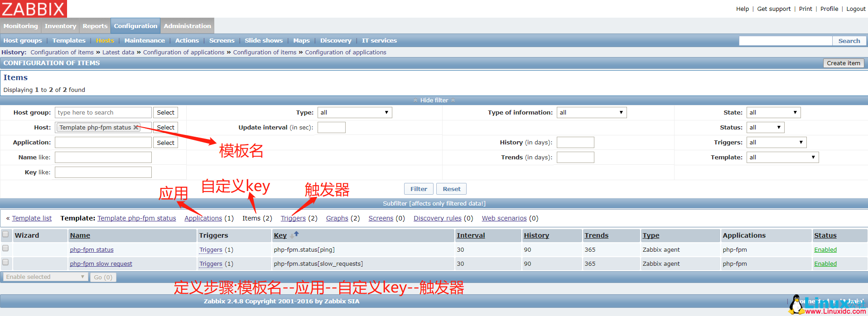Open the Profile link
868x316 pixels.
click(829, 9)
